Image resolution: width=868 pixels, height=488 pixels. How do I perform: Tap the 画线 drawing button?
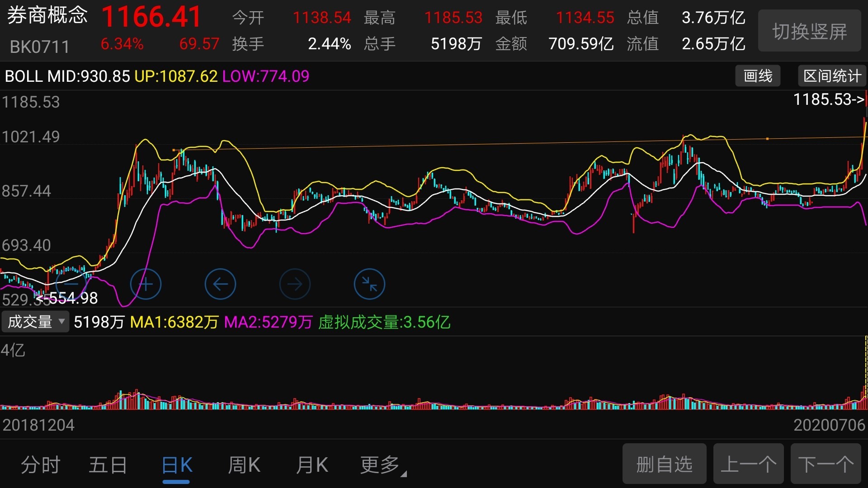(758, 76)
